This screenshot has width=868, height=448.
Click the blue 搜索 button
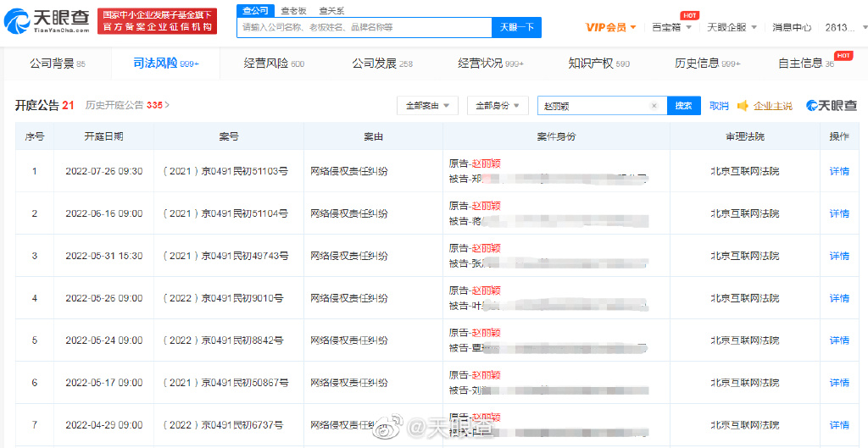tap(683, 106)
